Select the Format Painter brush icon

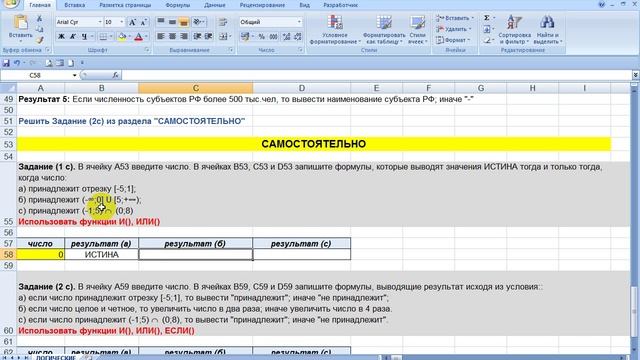click(40, 40)
